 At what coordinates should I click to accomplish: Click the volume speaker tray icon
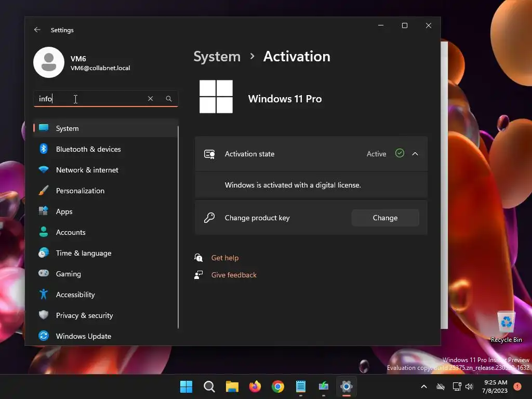point(469,387)
